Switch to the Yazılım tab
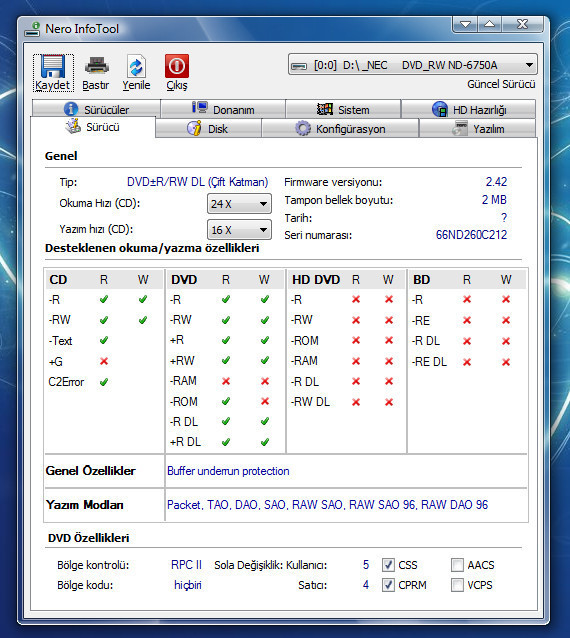The height and width of the screenshot is (638, 570). click(x=478, y=129)
